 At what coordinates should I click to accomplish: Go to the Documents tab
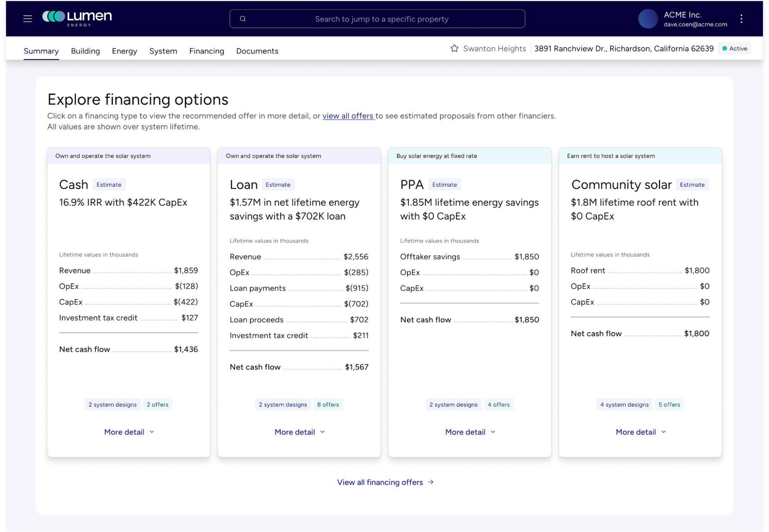pyautogui.click(x=257, y=51)
